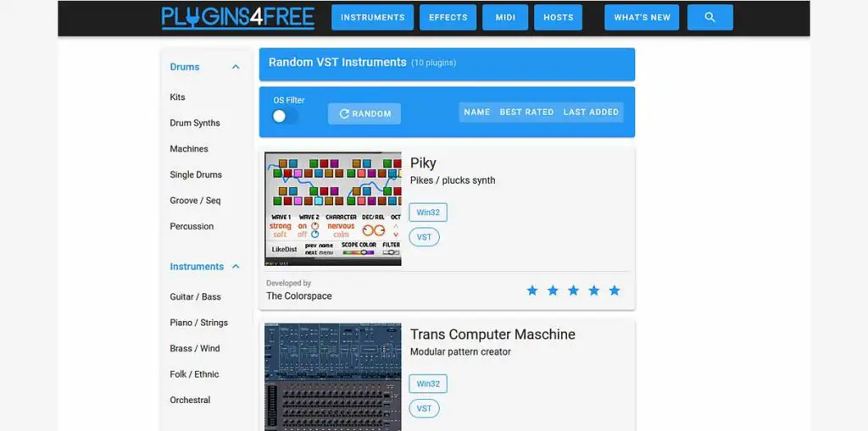Sort plugins by Name
The image size is (868, 431).
pos(476,112)
